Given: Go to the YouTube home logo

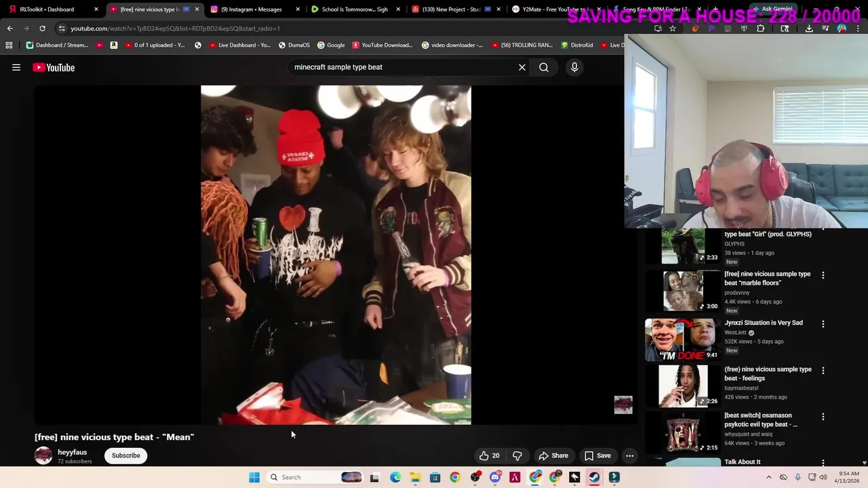Looking at the screenshot, I should point(54,67).
